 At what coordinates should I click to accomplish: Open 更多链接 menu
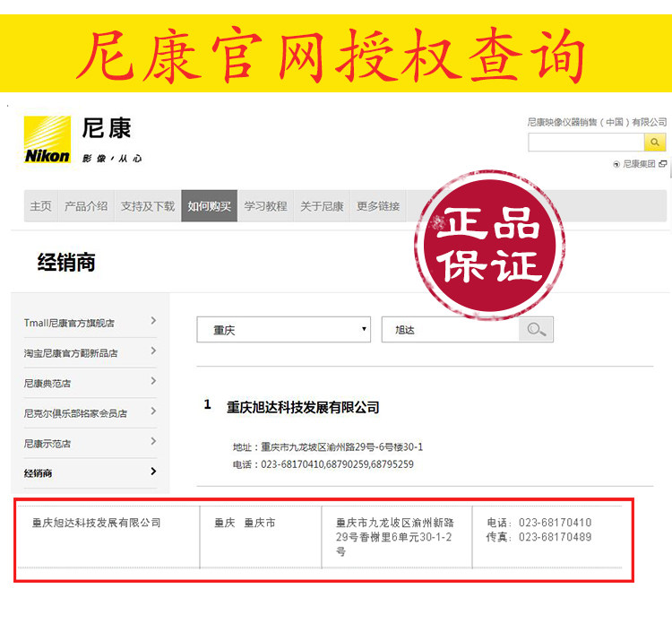point(378,206)
